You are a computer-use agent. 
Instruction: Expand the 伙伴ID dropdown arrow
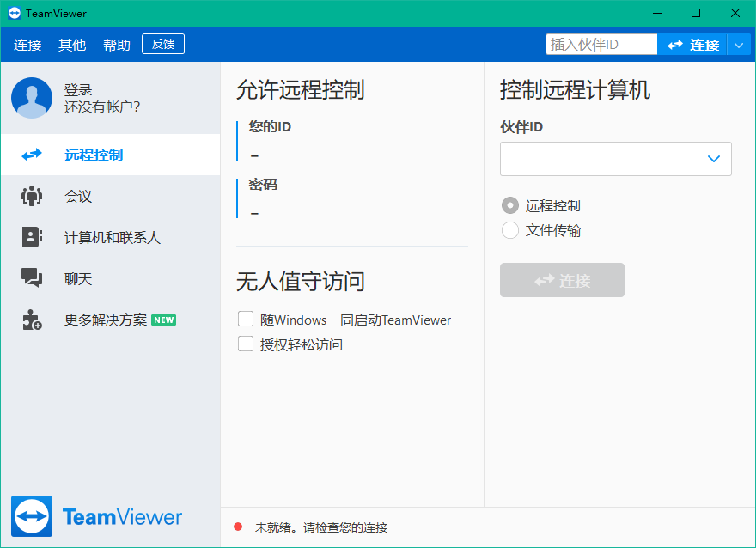point(714,159)
